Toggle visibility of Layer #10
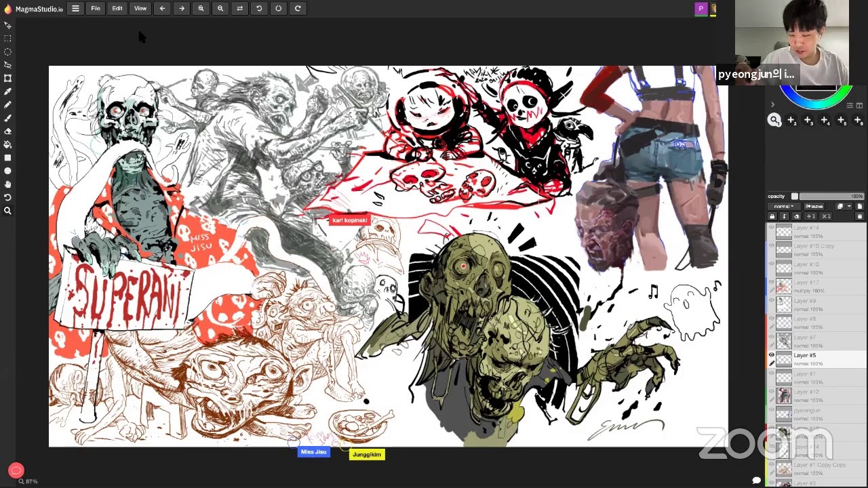Screen dimensions: 868x488 pyautogui.click(x=771, y=264)
